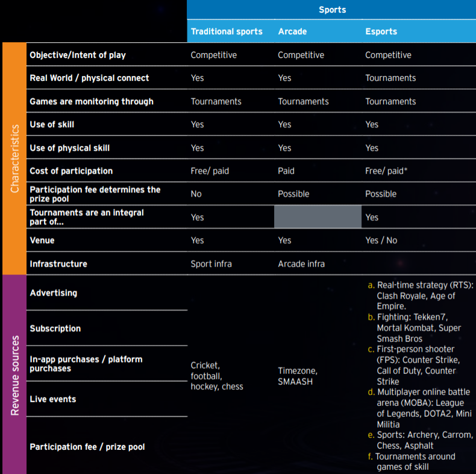This screenshot has width=476, height=474.
Task: Click the gray empty cell under Arcade
Action: point(318,217)
